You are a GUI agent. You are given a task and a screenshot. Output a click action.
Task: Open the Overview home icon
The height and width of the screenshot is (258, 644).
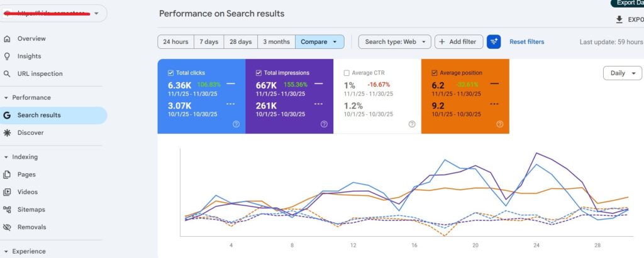[x=6, y=39]
